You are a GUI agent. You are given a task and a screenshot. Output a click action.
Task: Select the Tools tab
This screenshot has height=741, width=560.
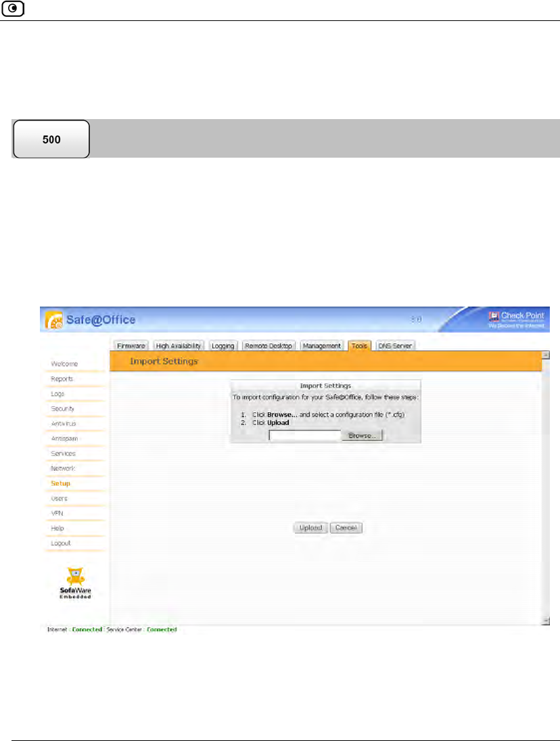pyautogui.click(x=359, y=346)
